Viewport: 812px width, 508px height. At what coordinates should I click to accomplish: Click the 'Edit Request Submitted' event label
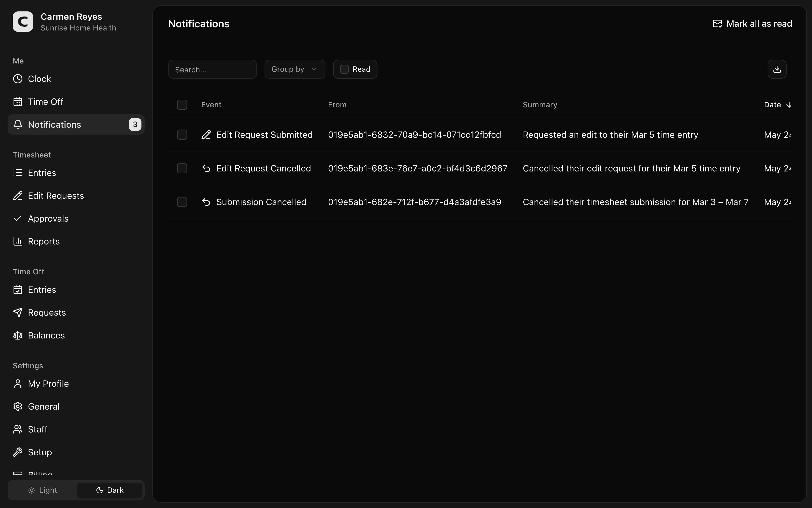point(264,135)
